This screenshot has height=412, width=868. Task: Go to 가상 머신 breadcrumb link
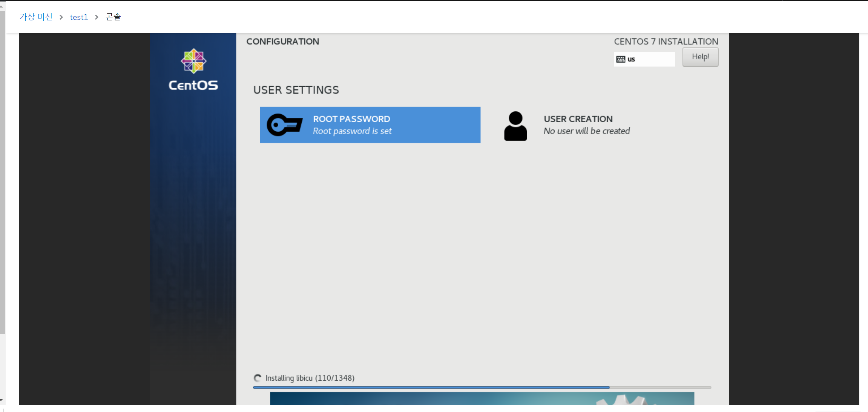[x=36, y=17]
